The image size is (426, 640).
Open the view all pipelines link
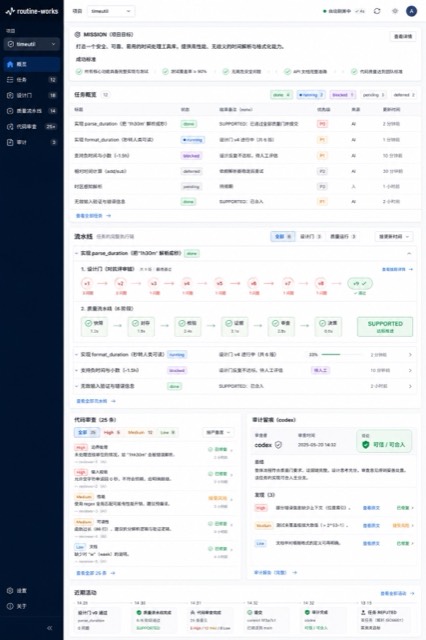click(x=96, y=401)
